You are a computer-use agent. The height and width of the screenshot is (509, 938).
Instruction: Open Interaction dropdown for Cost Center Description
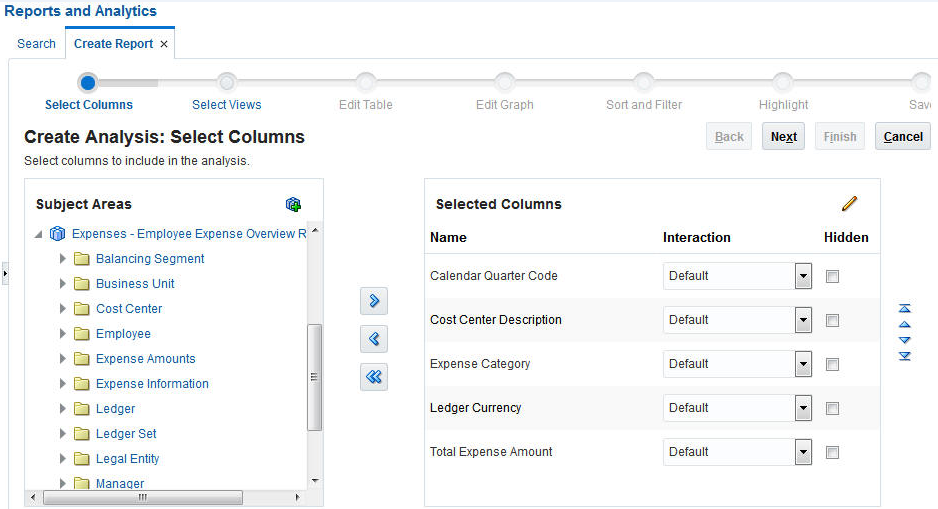(803, 321)
